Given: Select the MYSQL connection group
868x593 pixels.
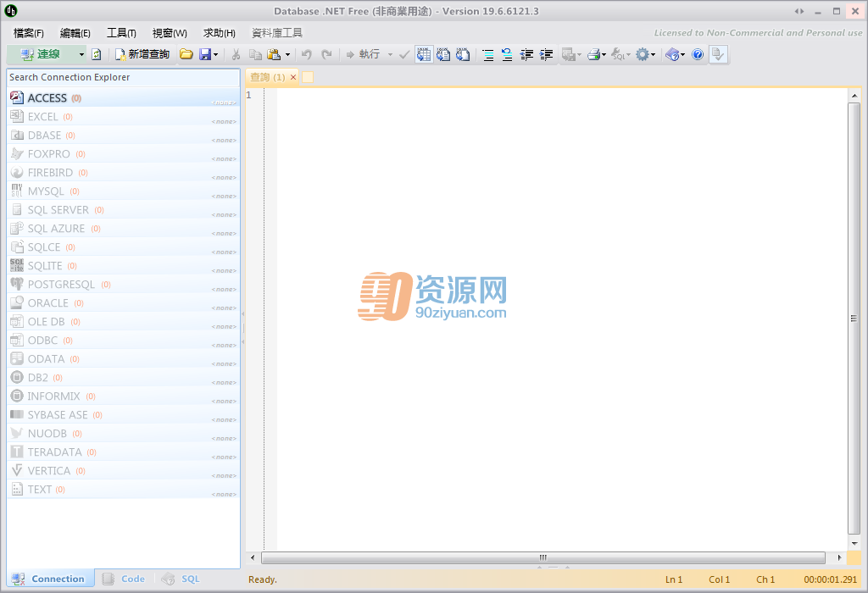Looking at the screenshot, I should click(124, 191).
